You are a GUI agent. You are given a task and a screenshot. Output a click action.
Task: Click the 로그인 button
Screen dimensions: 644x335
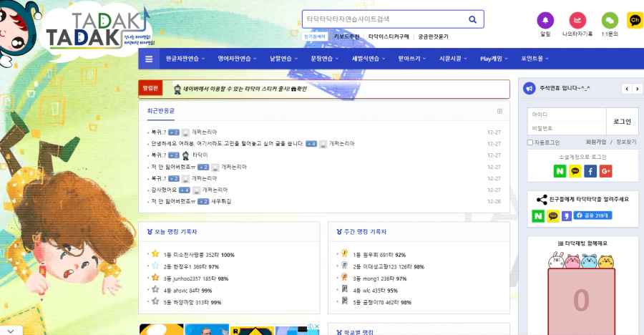(x=623, y=121)
